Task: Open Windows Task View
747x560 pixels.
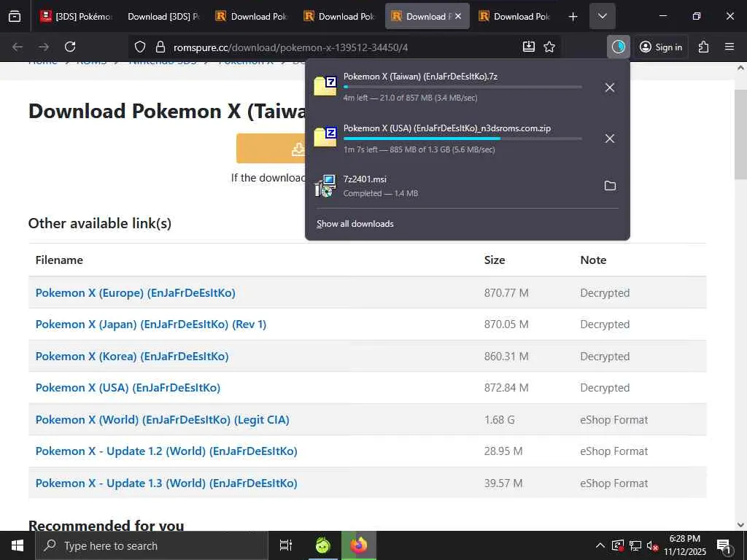Action: 286,545
